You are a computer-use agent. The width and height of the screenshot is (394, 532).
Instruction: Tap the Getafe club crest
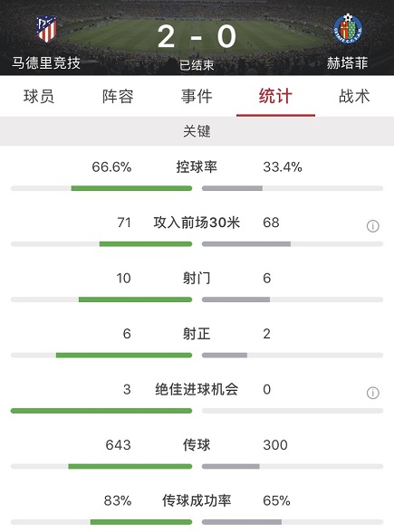click(x=348, y=29)
